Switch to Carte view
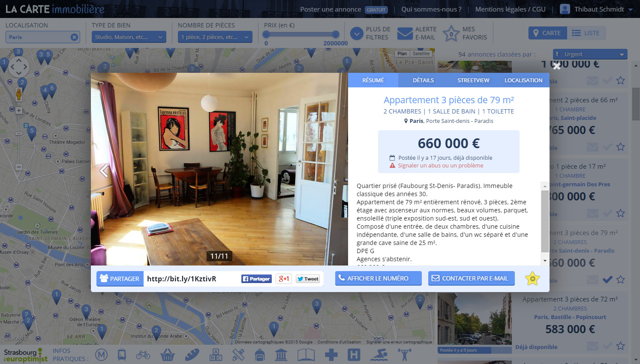The height and width of the screenshot is (364, 640). coord(547,33)
